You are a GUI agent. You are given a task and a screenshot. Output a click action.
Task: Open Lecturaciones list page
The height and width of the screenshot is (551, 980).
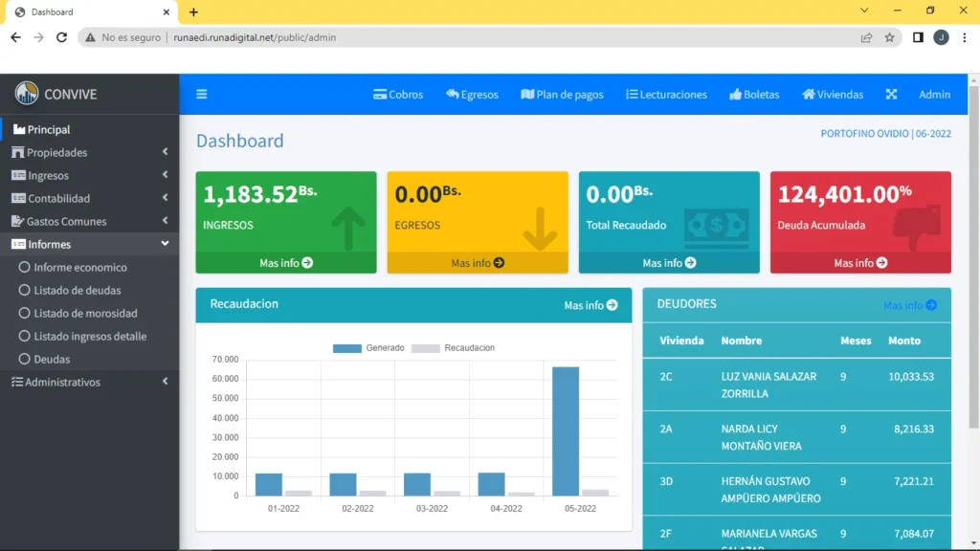tap(666, 95)
